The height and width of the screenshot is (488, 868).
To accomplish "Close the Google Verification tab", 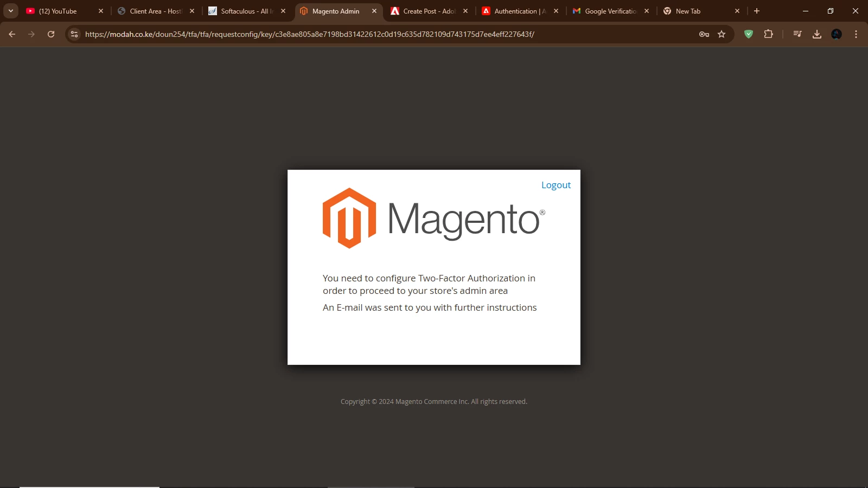I will 647,11.
